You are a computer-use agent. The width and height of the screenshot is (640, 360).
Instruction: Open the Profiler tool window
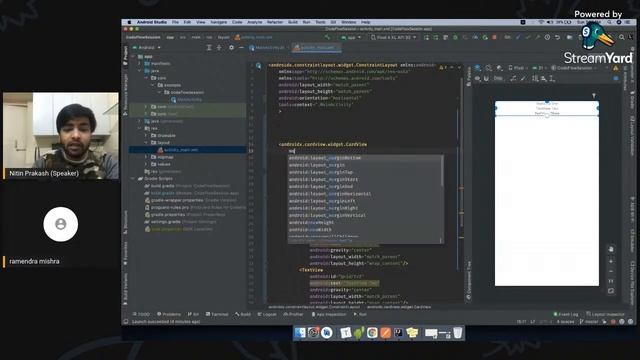[293, 314]
